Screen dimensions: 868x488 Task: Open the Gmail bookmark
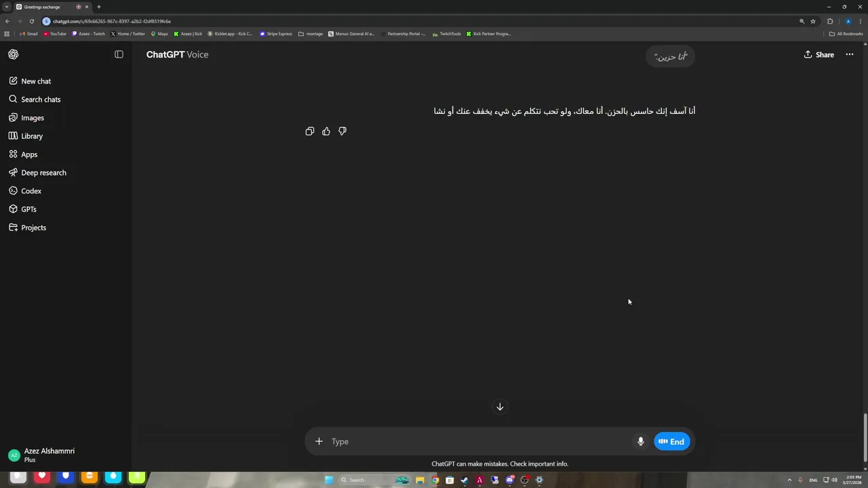[28, 33]
